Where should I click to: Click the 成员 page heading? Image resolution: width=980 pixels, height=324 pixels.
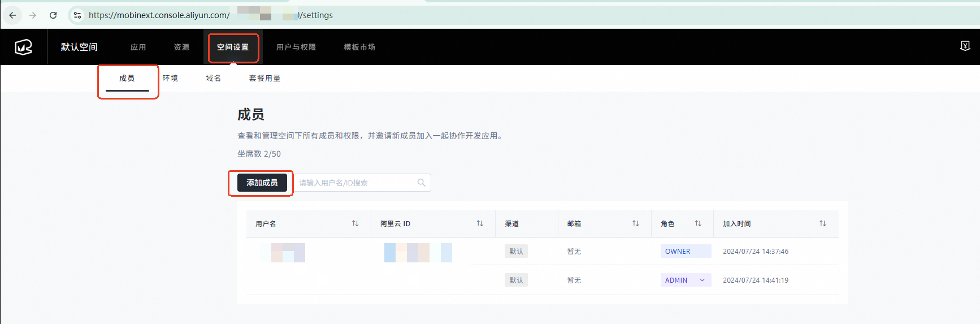(x=251, y=115)
